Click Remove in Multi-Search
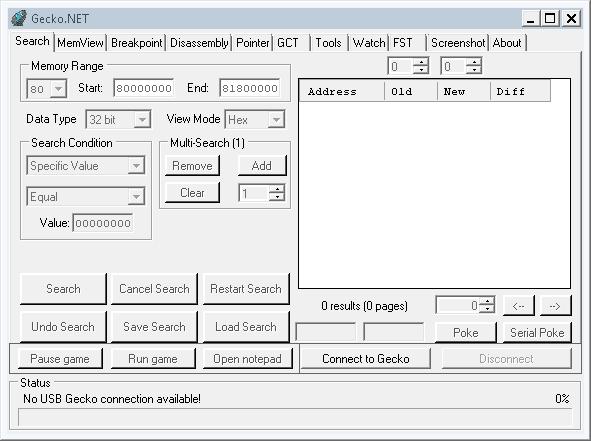The height and width of the screenshot is (441, 591). pyautogui.click(x=192, y=166)
